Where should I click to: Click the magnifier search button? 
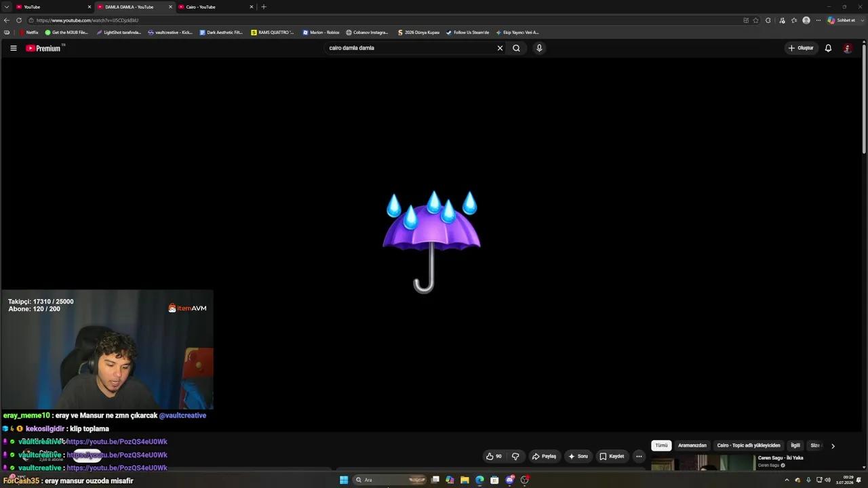point(516,48)
